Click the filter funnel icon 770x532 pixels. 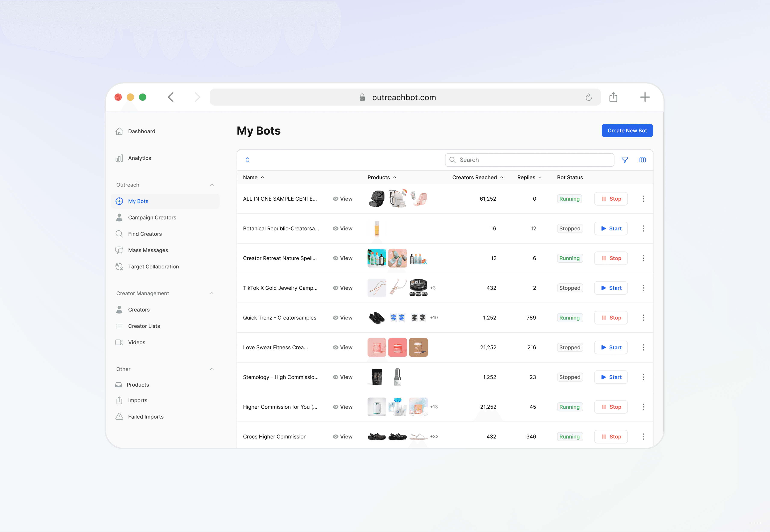click(x=625, y=160)
